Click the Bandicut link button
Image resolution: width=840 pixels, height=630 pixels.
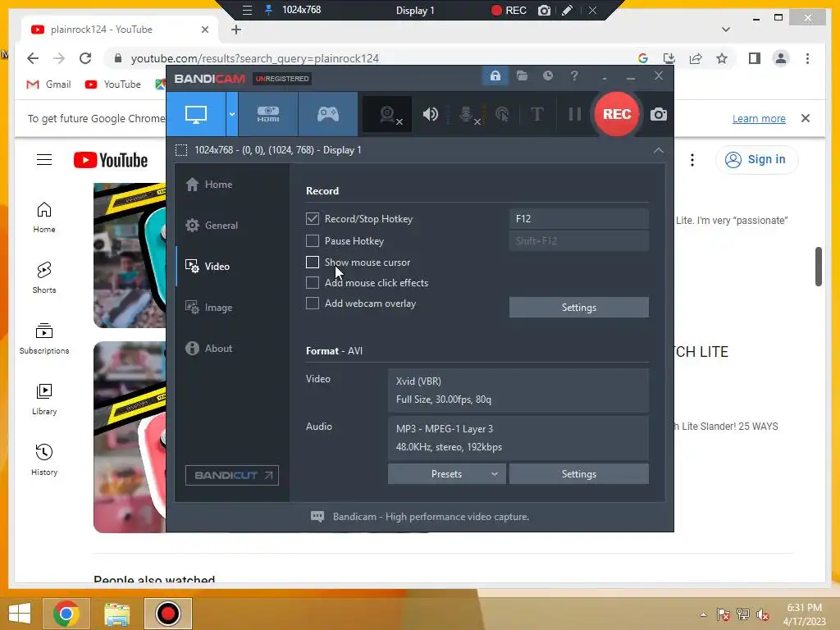[x=232, y=475]
